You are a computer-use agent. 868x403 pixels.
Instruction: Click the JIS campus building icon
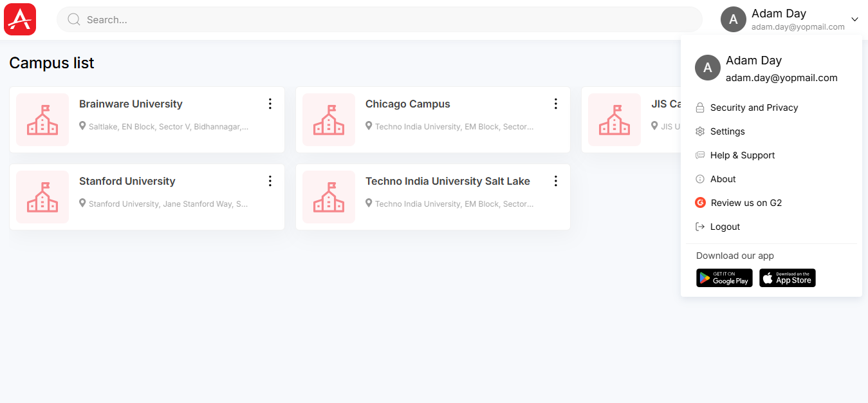pos(614,120)
